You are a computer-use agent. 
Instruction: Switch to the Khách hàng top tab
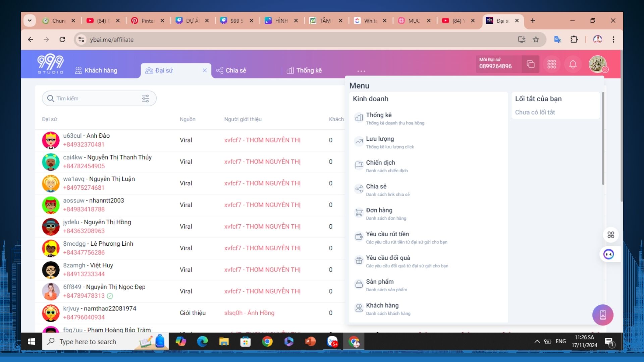click(96, 70)
